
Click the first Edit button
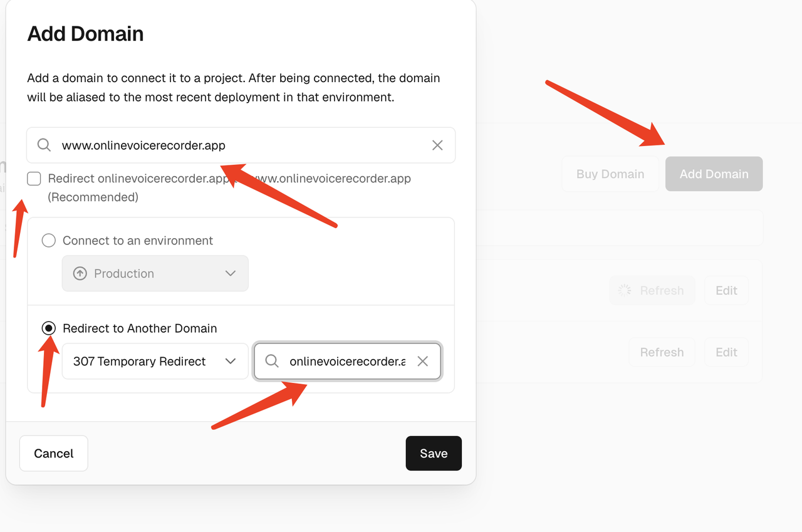pyautogui.click(x=726, y=291)
